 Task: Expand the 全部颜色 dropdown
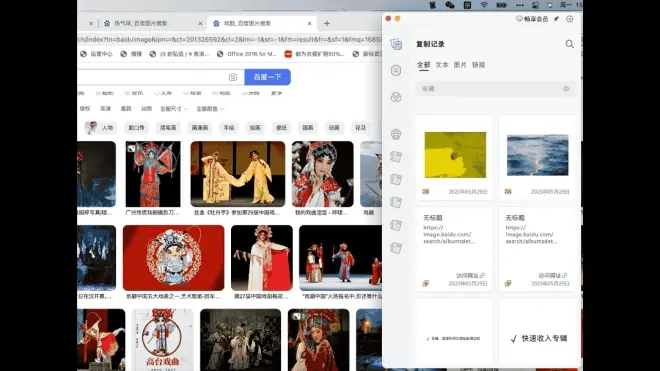pyautogui.click(x=210, y=109)
